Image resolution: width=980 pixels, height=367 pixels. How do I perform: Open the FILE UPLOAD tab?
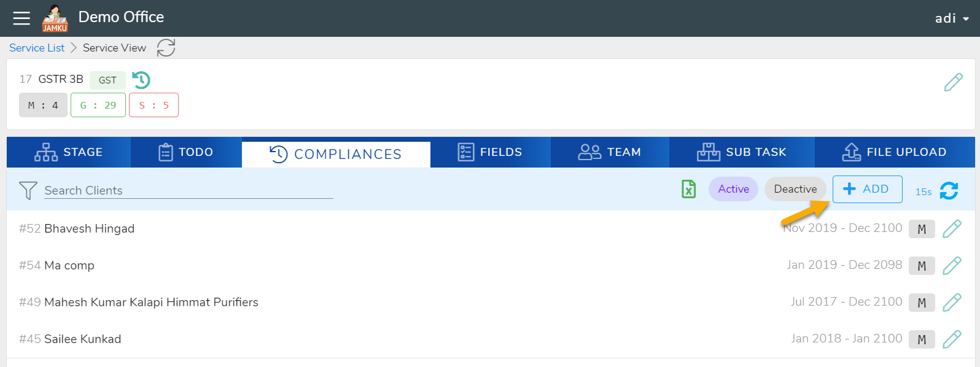(895, 152)
